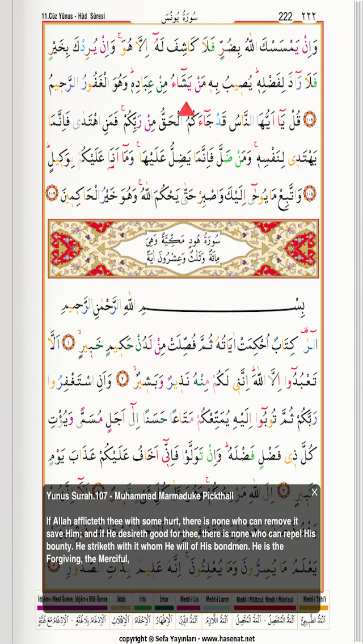
Task: Click the İzhar dark green swatch
Action: coord(164,608)
